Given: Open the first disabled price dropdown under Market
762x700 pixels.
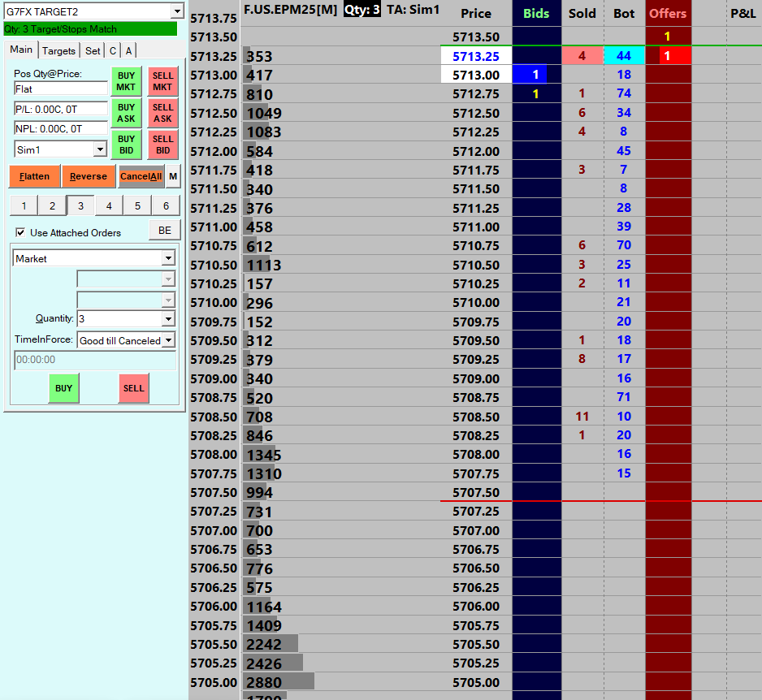Looking at the screenshot, I should (168, 279).
